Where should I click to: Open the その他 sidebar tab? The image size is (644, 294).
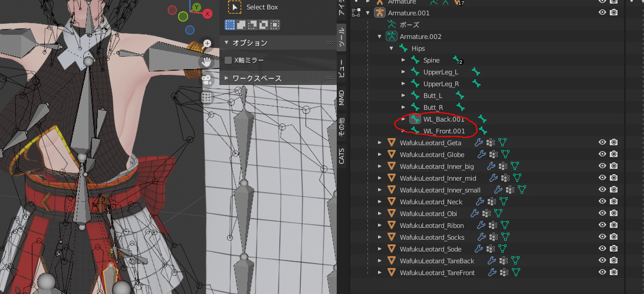pos(341,127)
